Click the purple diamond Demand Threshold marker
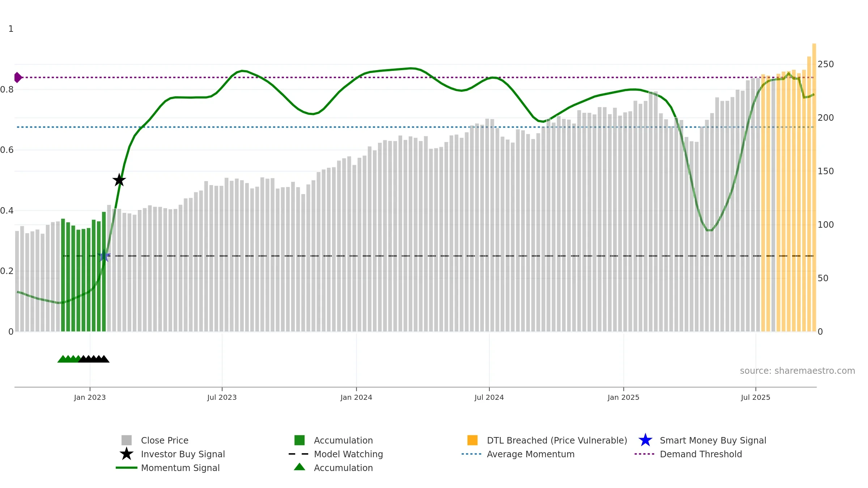This screenshot has width=868, height=488. pos(18,77)
